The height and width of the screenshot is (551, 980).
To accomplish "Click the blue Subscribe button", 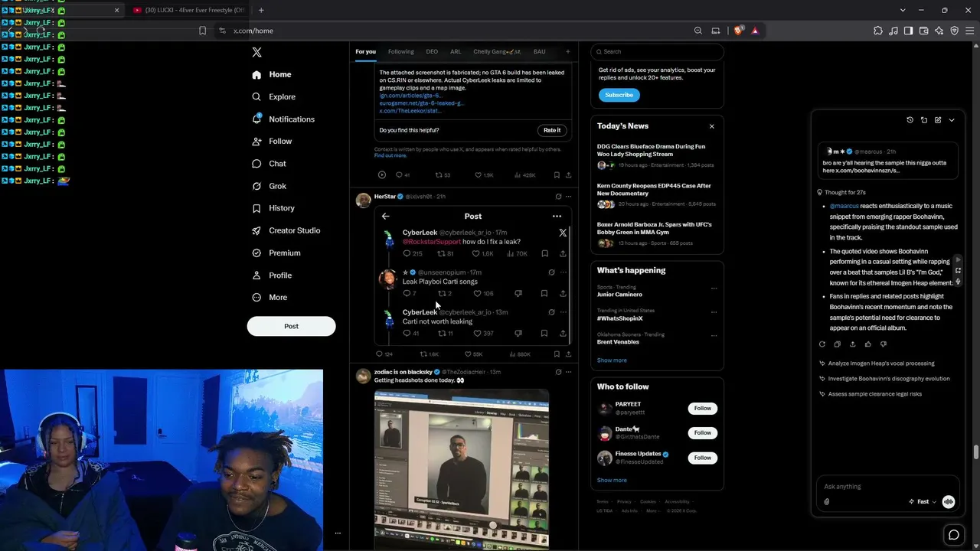I will [619, 95].
